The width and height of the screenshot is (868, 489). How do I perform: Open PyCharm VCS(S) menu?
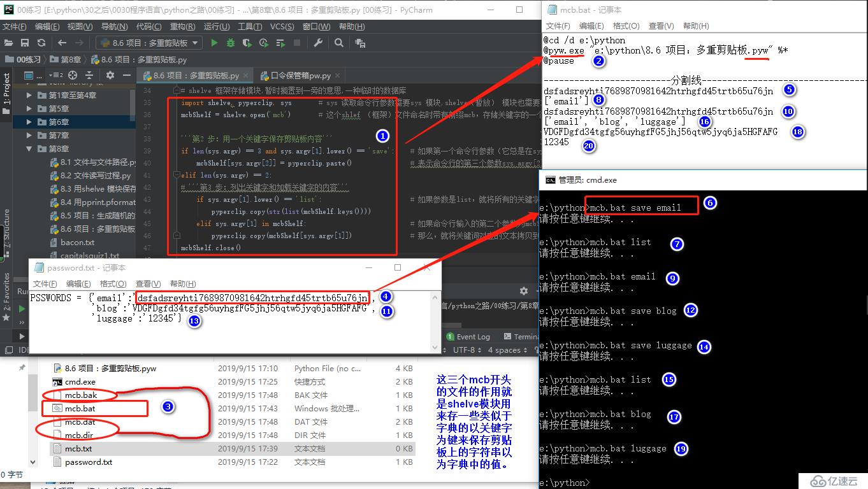point(282,27)
